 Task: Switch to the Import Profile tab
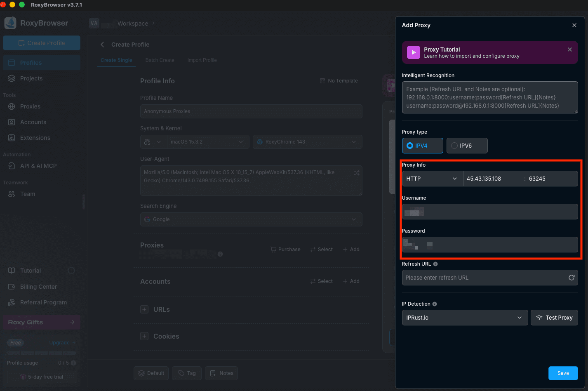[202, 60]
